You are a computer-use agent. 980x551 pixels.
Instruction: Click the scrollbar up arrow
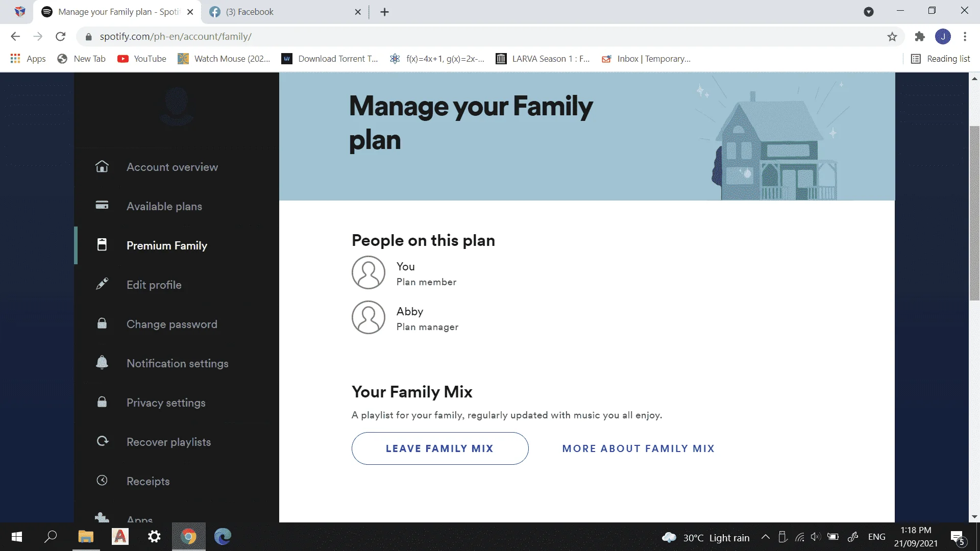[x=974, y=79]
